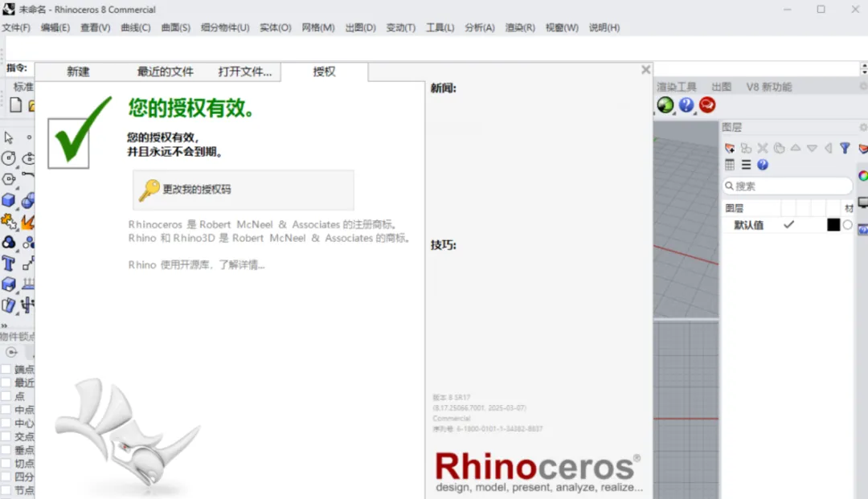Open the layer filter funnel icon
The height and width of the screenshot is (499, 868).
coord(845,148)
